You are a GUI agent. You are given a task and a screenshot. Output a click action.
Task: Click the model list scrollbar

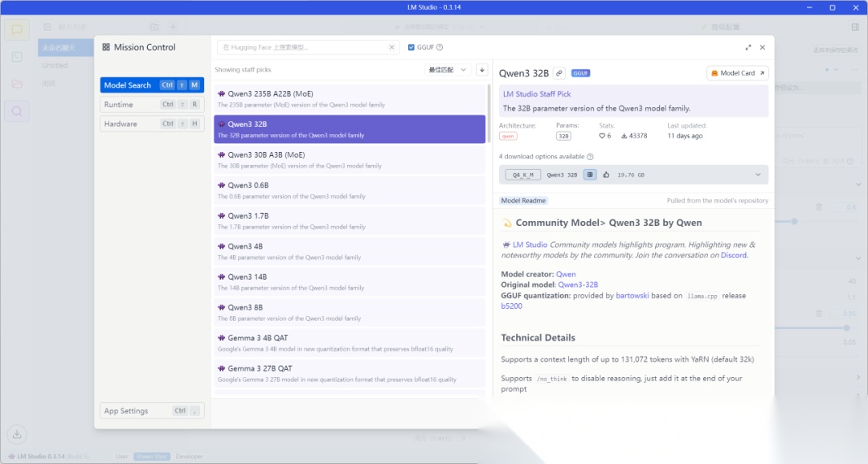[489, 113]
